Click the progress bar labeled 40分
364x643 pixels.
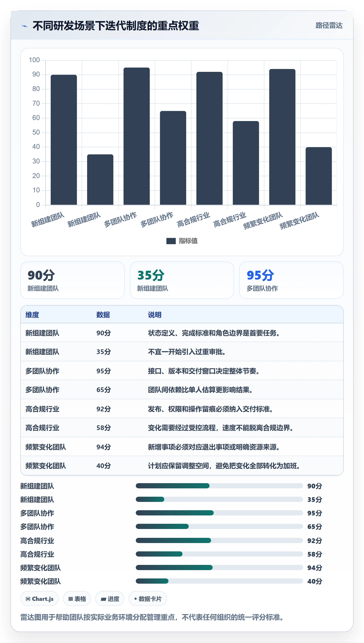coord(219,581)
